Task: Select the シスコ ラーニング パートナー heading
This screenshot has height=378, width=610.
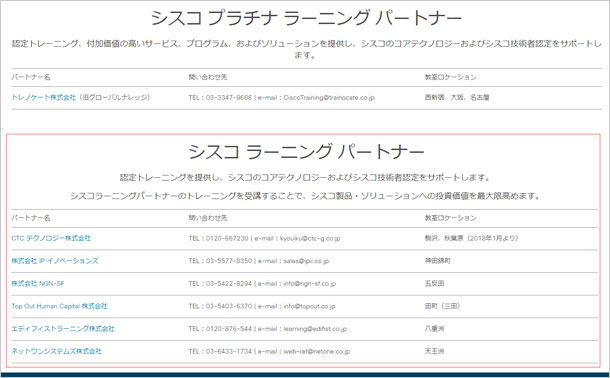Action: point(306,152)
